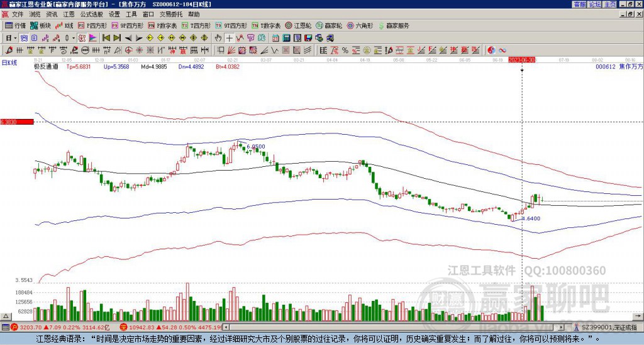Open the 9P四方形 tool

point(127,25)
